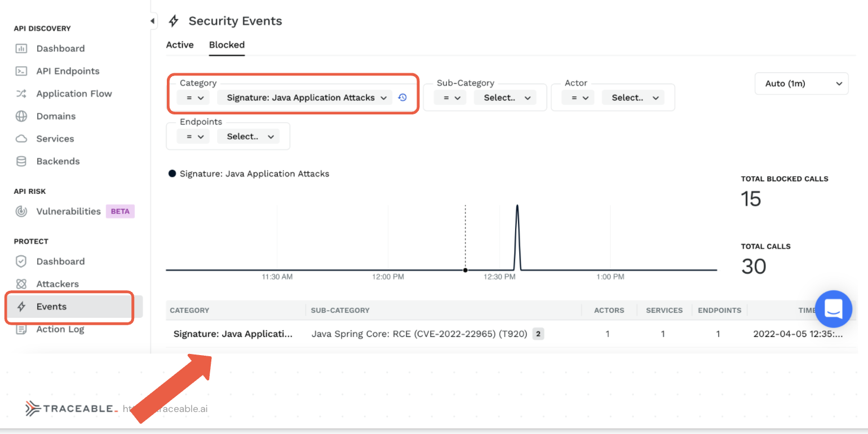Screen dimensions: 868x434
Task: Open API Endpoints terminal icon
Action: 21,71
